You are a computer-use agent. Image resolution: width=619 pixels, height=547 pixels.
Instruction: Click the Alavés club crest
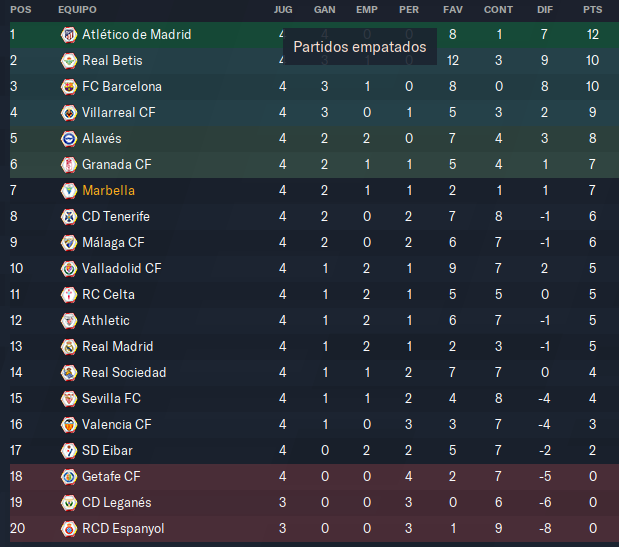point(69,139)
